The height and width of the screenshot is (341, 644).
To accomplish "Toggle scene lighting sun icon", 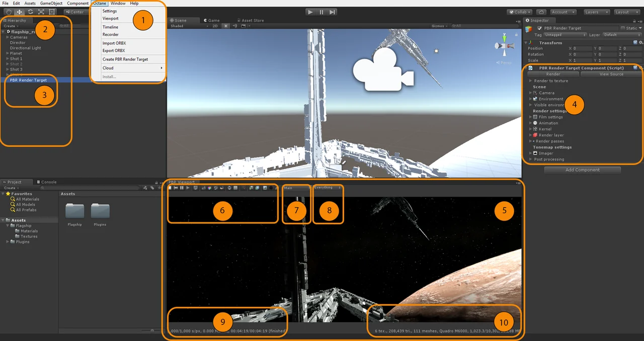I will coord(225,26).
